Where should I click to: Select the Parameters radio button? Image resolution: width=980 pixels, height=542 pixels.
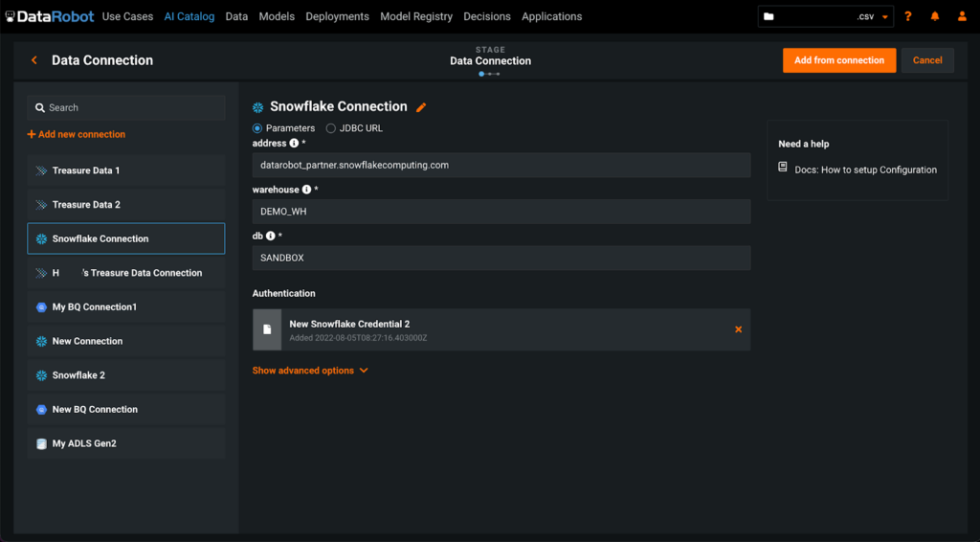pos(257,128)
